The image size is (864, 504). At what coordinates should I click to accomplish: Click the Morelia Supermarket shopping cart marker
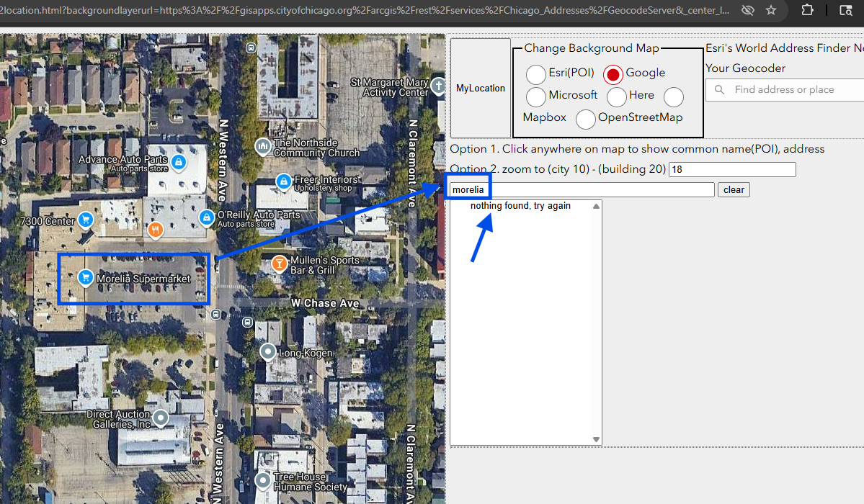pyautogui.click(x=86, y=278)
